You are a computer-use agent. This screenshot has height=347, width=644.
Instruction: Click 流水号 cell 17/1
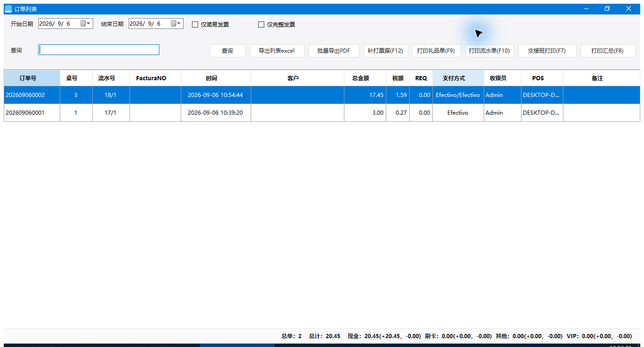(x=111, y=113)
